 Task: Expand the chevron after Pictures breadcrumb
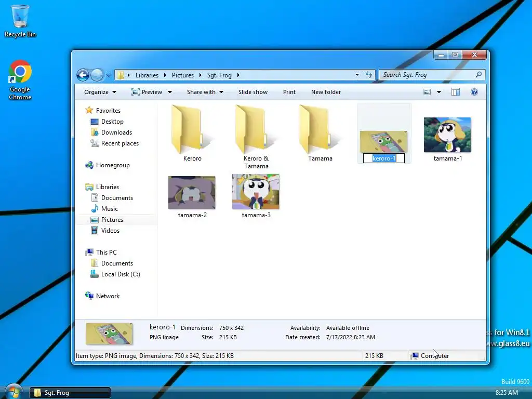200,75
